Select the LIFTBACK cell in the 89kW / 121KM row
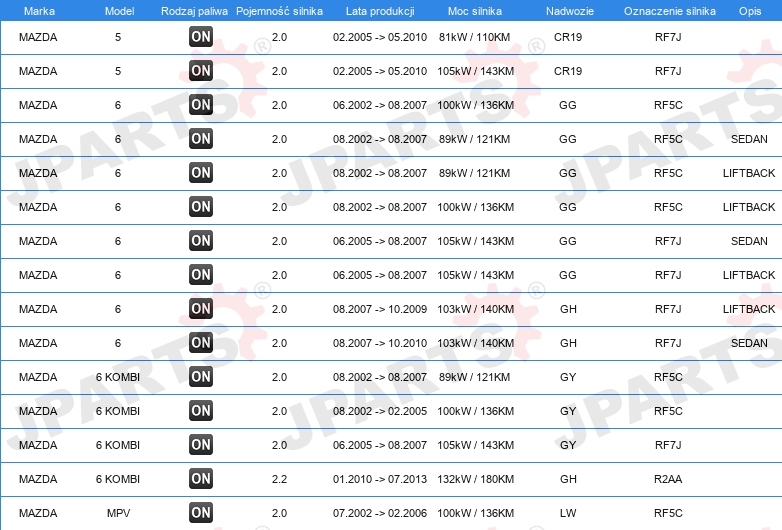 coord(749,173)
